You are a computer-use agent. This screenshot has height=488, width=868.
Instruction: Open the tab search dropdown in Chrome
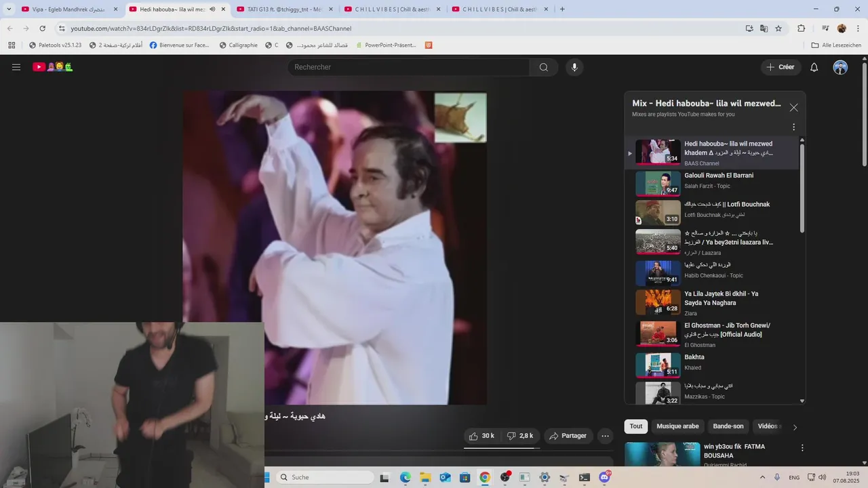(x=9, y=9)
